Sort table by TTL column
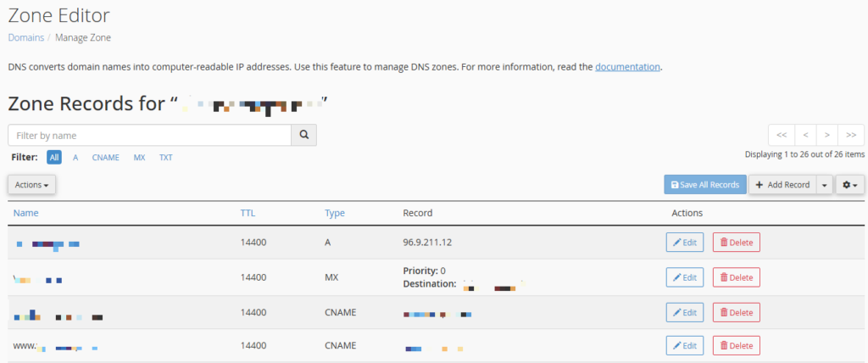The width and height of the screenshot is (868, 363). point(248,213)
